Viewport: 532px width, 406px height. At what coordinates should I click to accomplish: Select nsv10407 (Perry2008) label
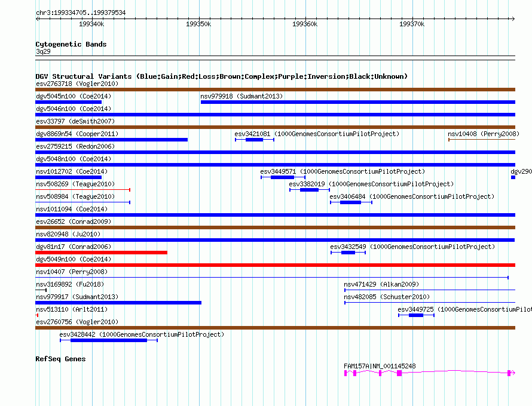(72, 272)
